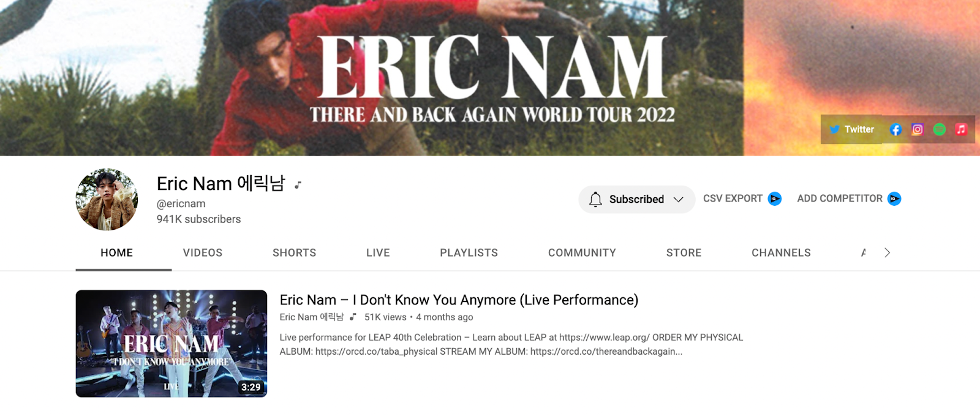
Task: Play the I Don't Know You Anymore thumbnail
Action: click(x=171, y=343)
